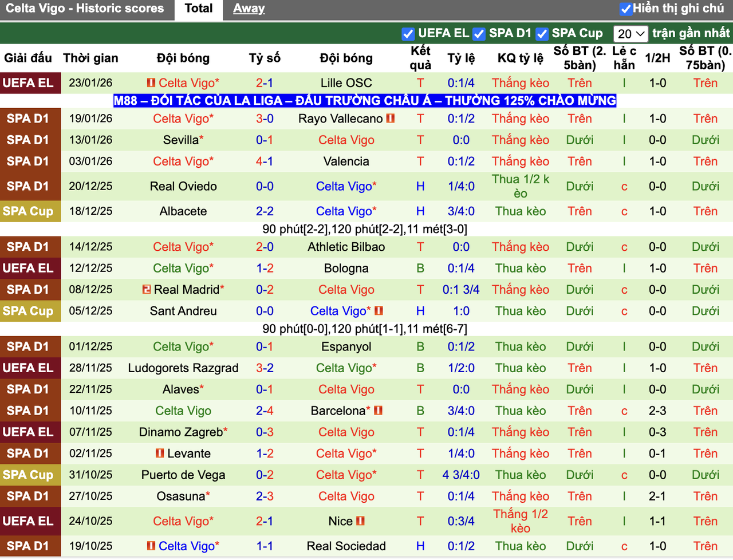Open Lille OSC team link
This screenshot has width=733, height=560.
pos(346,83)
